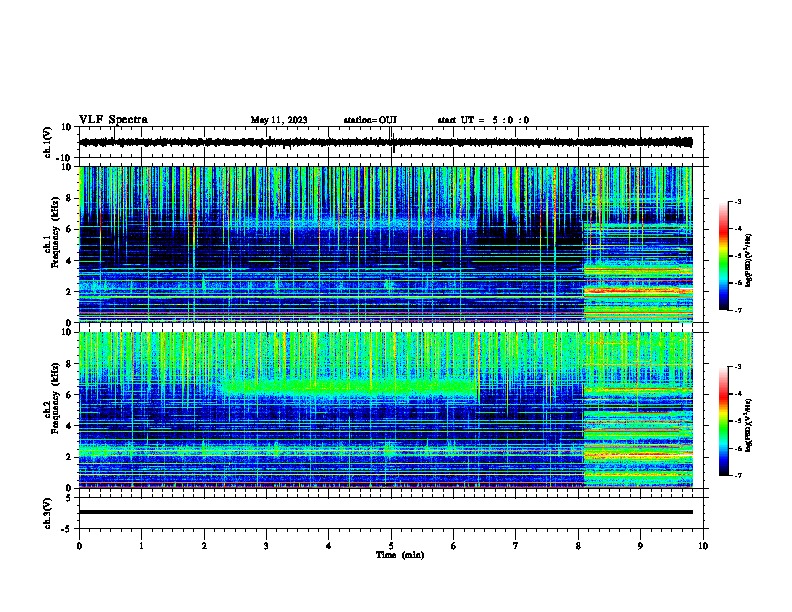
Task: Click the ch.1 spectrogram color scale bar
Action: coord(724,256)
